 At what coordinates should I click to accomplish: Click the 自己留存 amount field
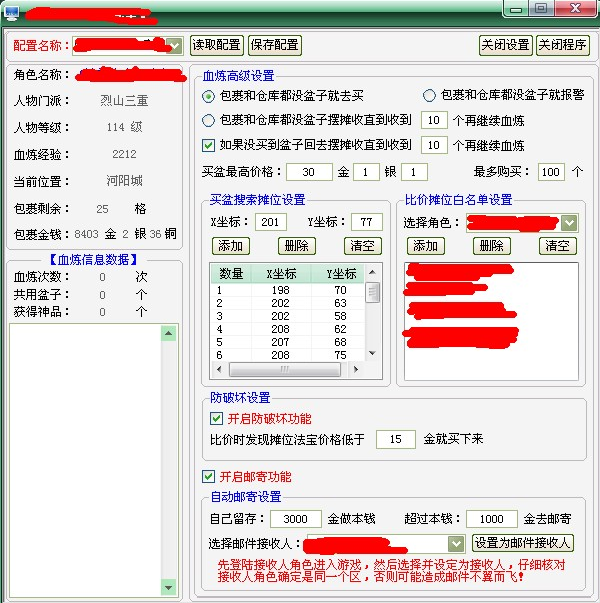point(296,519)
